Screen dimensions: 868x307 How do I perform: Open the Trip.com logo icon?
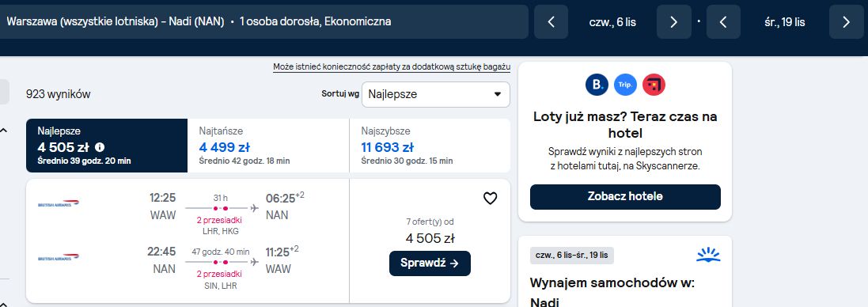point(626,85)
